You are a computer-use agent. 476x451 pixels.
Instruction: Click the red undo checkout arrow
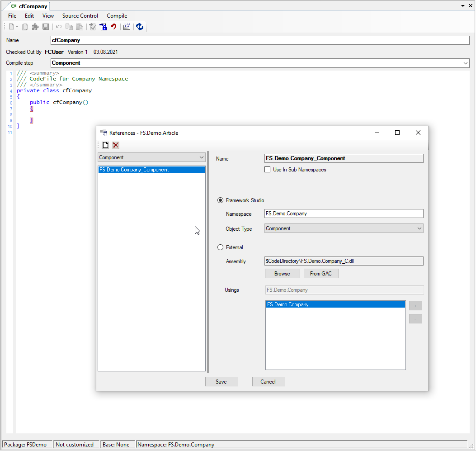113,27
